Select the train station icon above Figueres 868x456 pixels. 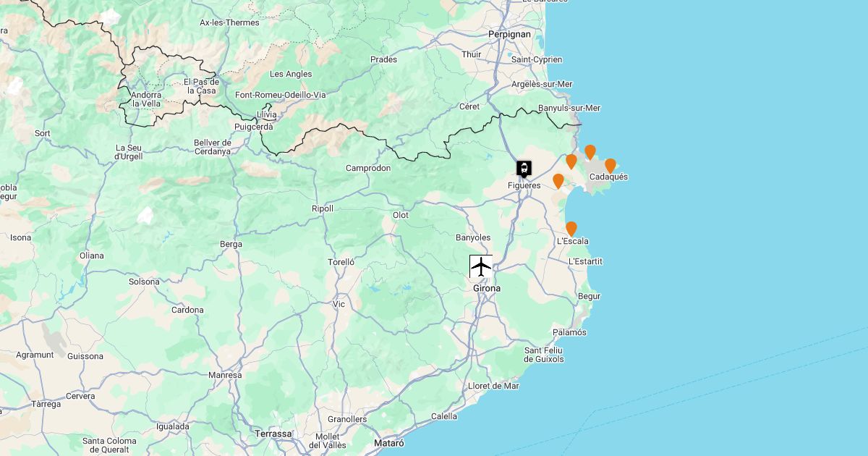pos(524,169)
